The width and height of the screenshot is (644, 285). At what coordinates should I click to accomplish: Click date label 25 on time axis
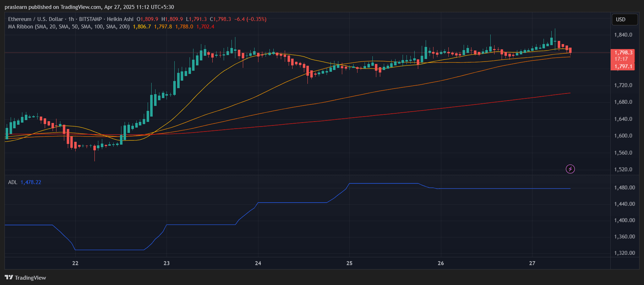[x=349, y=263]
